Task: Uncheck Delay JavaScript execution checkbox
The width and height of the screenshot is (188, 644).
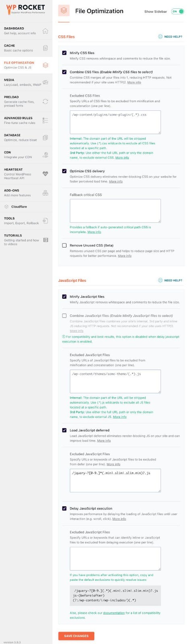Action: [64, 508]
